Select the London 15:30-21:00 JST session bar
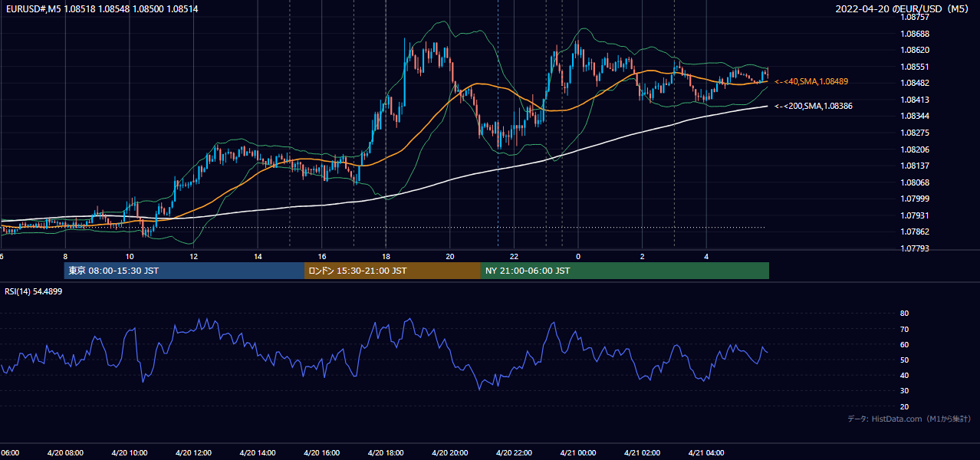This screenshot has width=980, height=460. (x=393, y=271)
